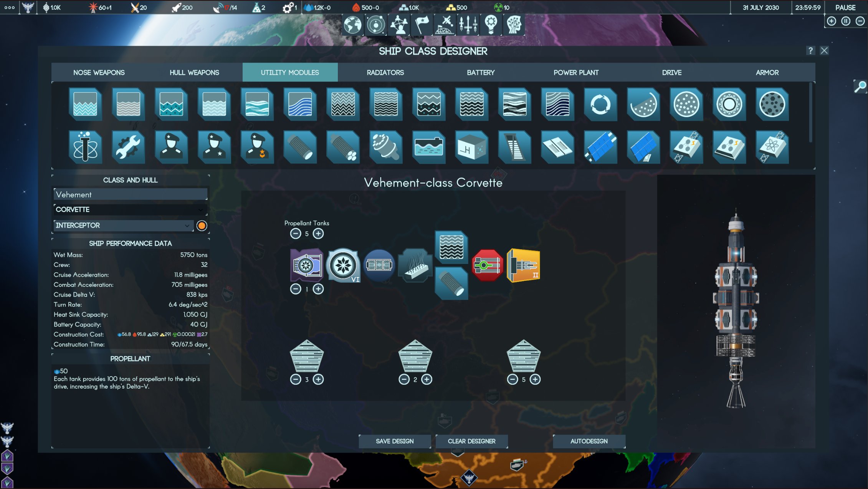
Task: Open the solar system orbits view
Action: coord(375,25)
